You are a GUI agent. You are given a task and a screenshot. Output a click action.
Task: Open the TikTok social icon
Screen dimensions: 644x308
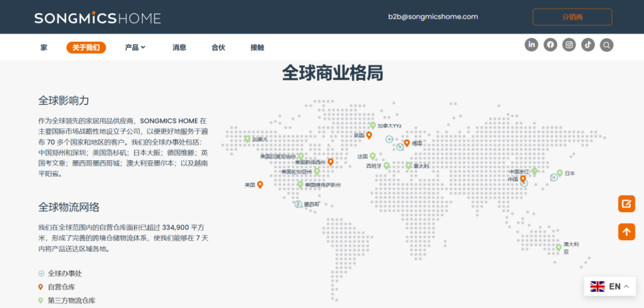click(x=588, y=45)
